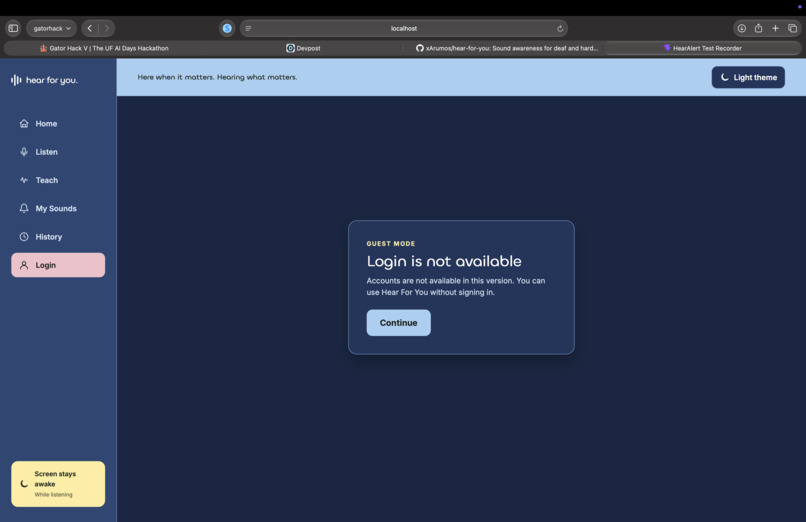Switch to the HearAlert Test Recorder tab
Viewport: 806px width, 522px height.
[703, 48]
